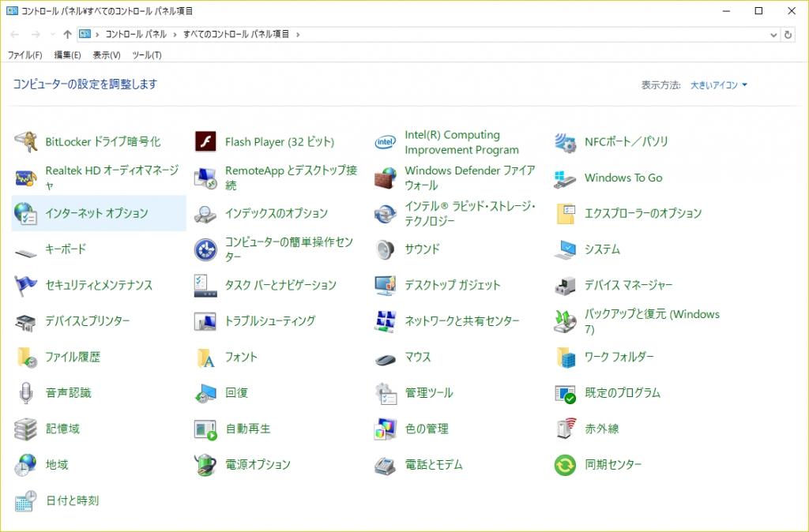Open the エクスプローラーのオプション icon
The height and width of the screenshot is (532, 809).
click(565, 213)
